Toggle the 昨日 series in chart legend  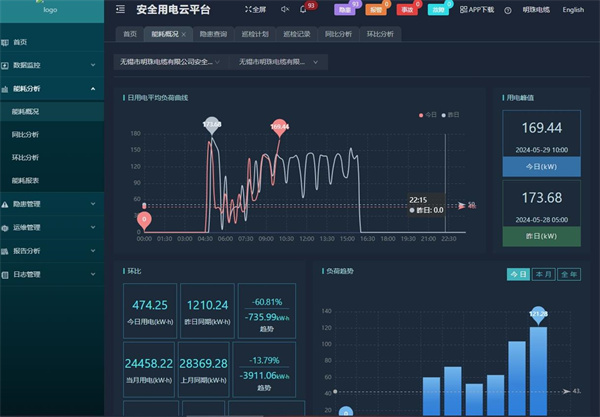tap(452, 115)
